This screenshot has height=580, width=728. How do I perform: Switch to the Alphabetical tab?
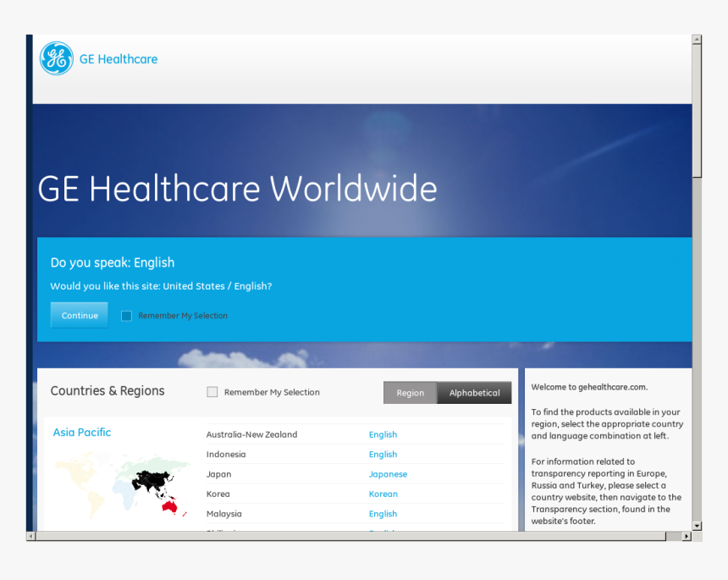coord(475,393)
